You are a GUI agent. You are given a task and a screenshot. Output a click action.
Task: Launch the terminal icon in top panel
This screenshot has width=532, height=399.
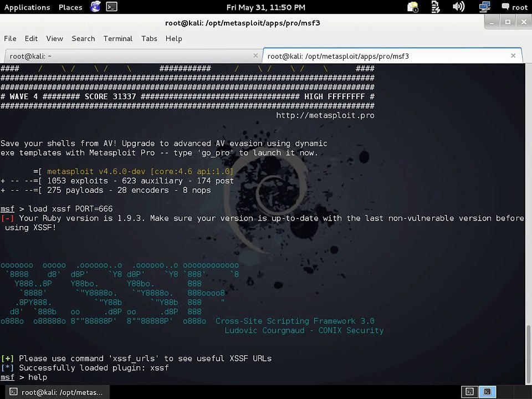(x=111, y=7)
